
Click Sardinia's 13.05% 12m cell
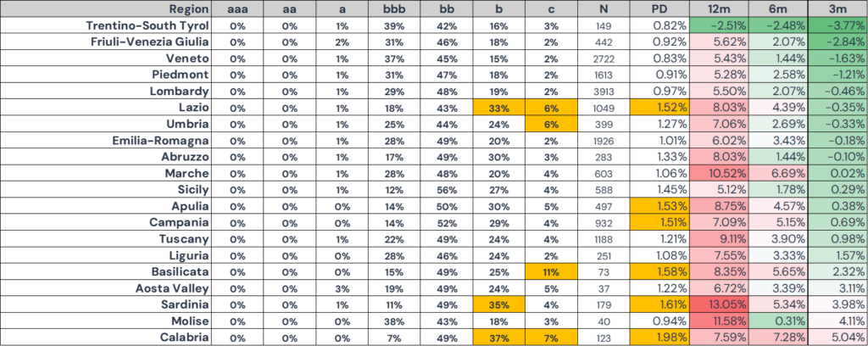[x=719, y=304]
